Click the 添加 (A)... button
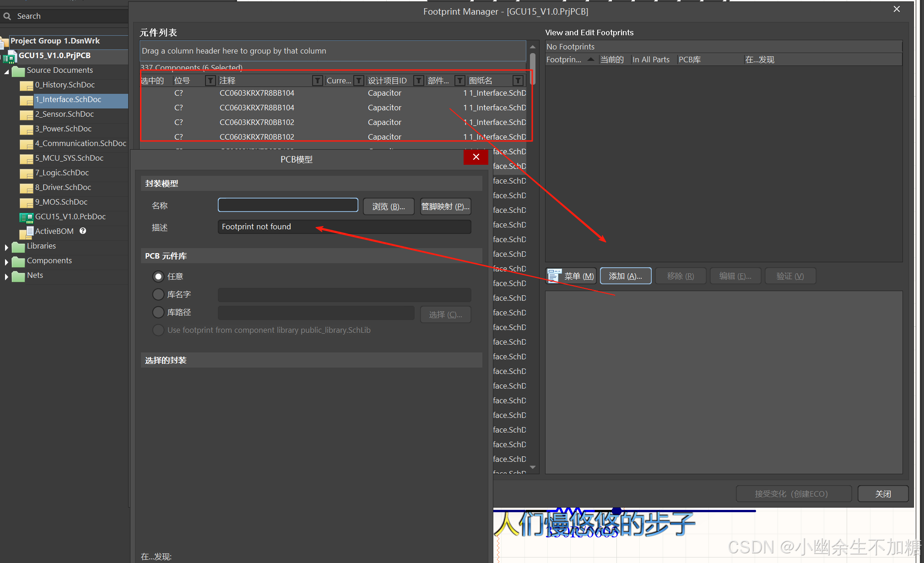Screen dimensions: 924x563 click(626, 276)
